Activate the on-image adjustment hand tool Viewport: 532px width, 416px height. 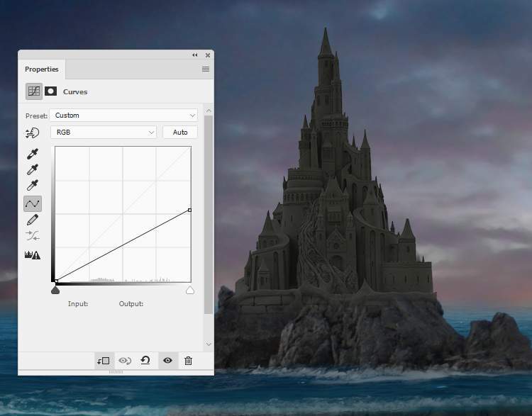[32, 133]
